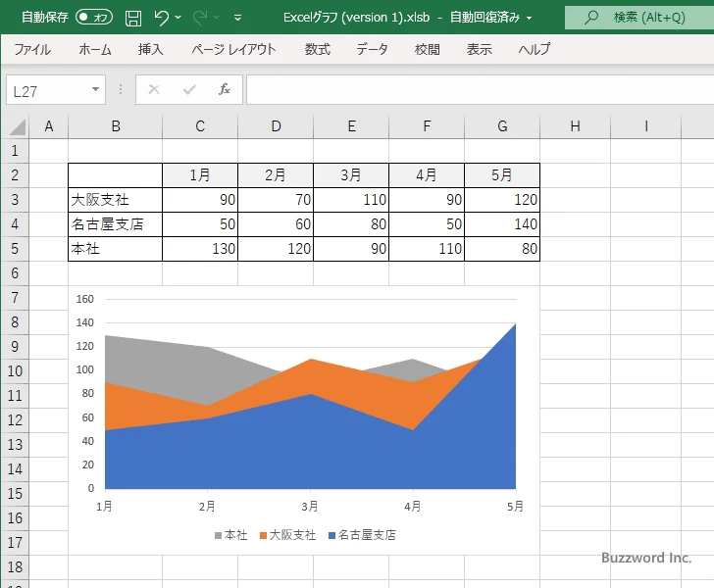The width and height of the screenshot is (714, 588).
Task: Click the Save icon in title bar
Action: [x=133, y=18]
